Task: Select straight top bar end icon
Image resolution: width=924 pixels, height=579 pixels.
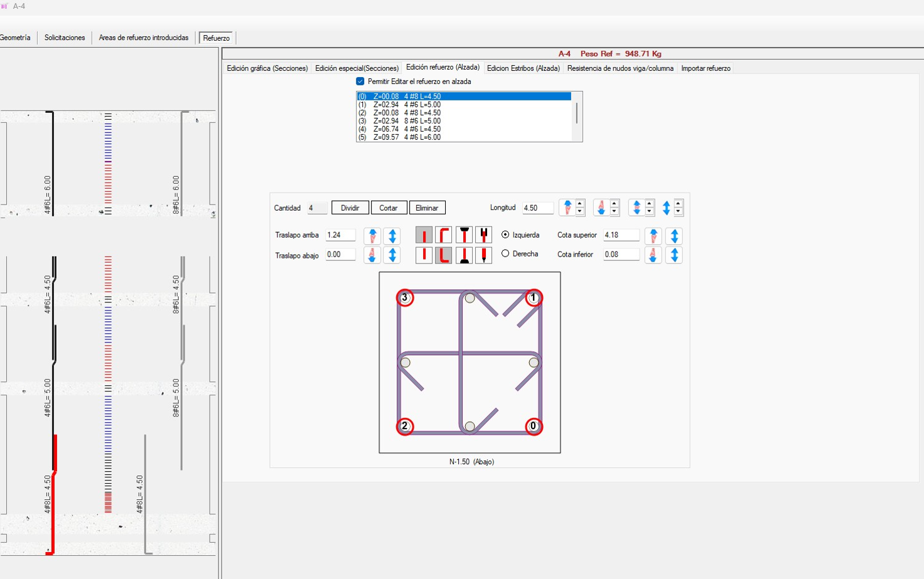Action: click(424, 235)
